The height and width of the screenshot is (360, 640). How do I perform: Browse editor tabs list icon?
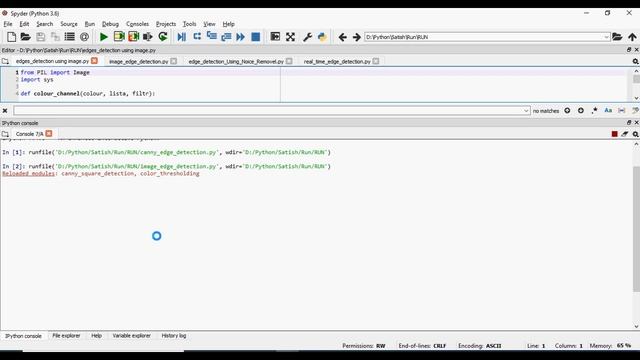tap(5, 61)
